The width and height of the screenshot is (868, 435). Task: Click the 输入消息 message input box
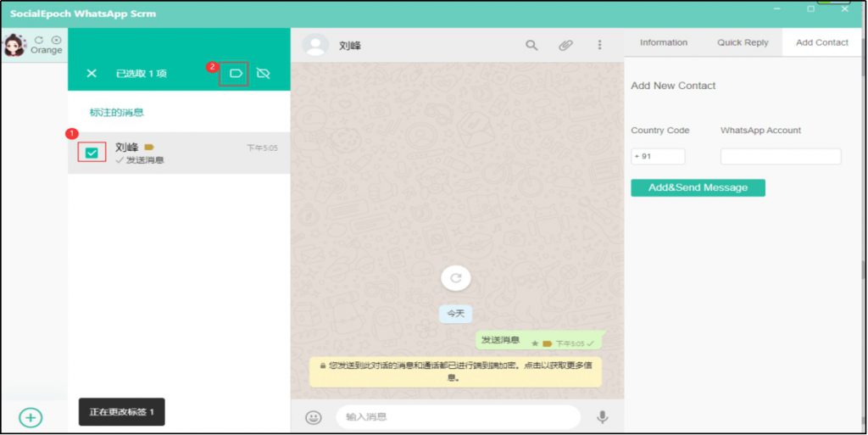coord(458,417)
